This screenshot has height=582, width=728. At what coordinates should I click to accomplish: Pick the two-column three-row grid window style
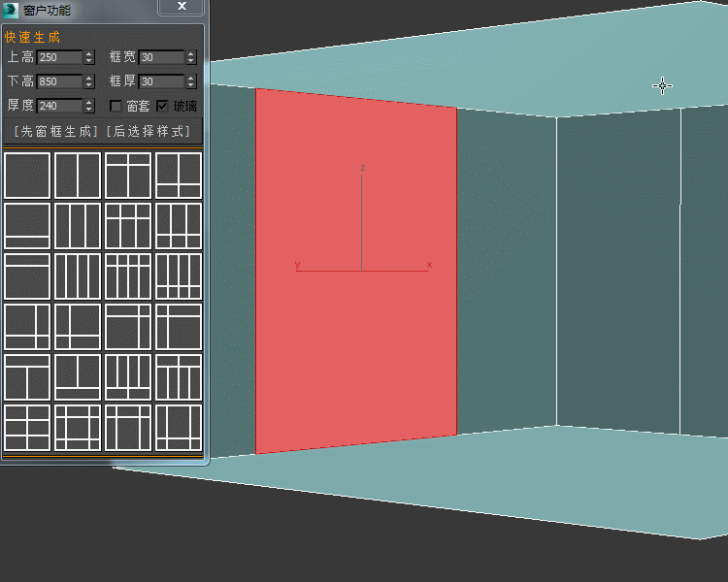pos(27,428)
